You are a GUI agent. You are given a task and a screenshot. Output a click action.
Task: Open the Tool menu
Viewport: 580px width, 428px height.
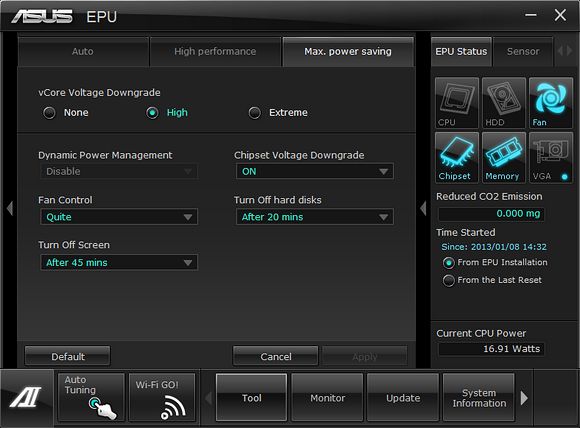(x=252, y=398)
